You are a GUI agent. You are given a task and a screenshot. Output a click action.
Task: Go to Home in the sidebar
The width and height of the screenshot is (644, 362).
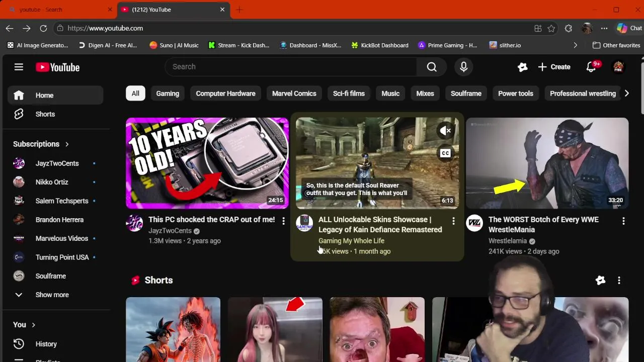point(55,95)
